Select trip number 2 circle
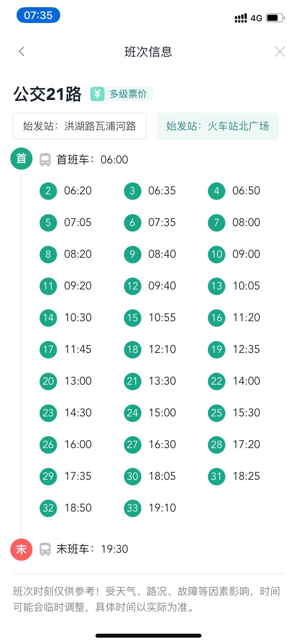 [48, 191]
